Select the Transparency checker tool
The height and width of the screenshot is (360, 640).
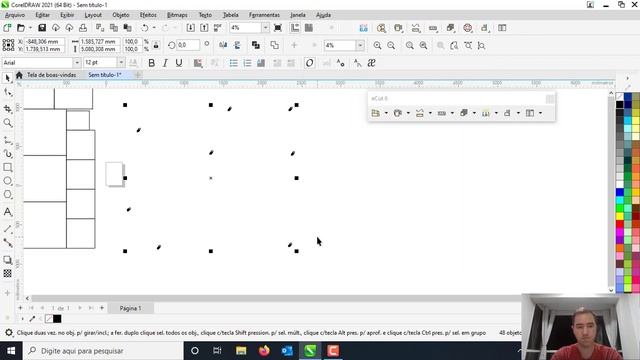8,273
